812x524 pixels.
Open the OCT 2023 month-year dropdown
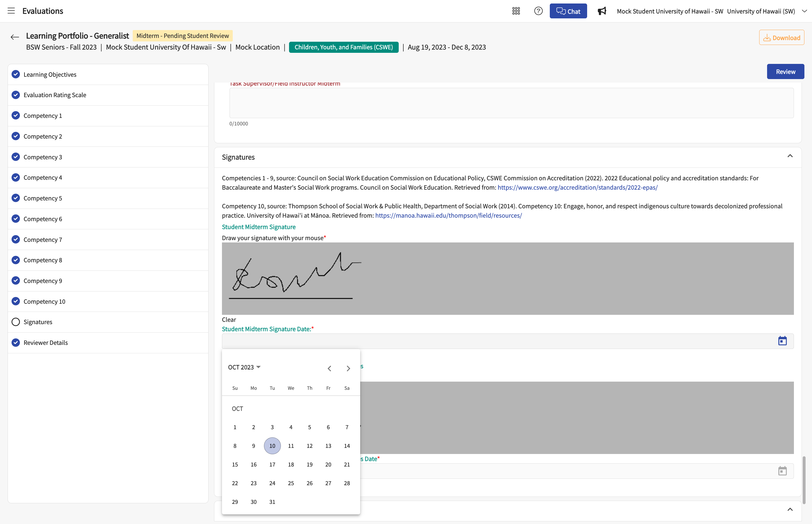[244, 367]
